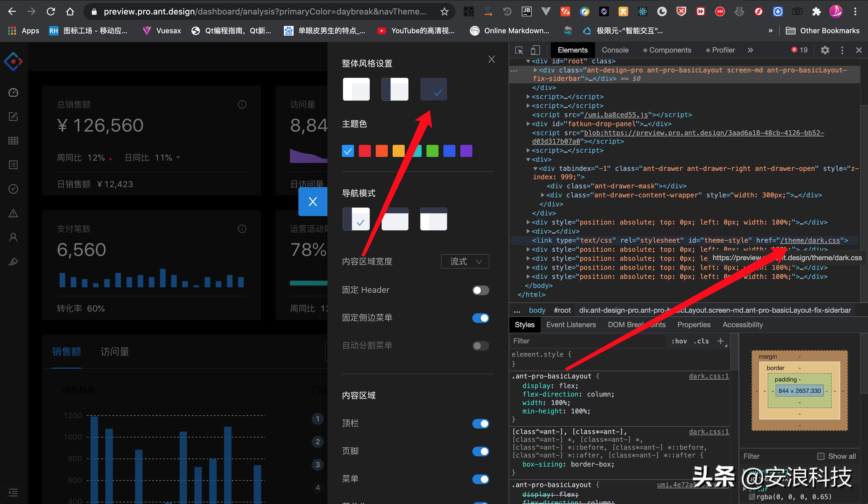Turn off the 固定侧边菜单 switch

[x=481, y=318]
